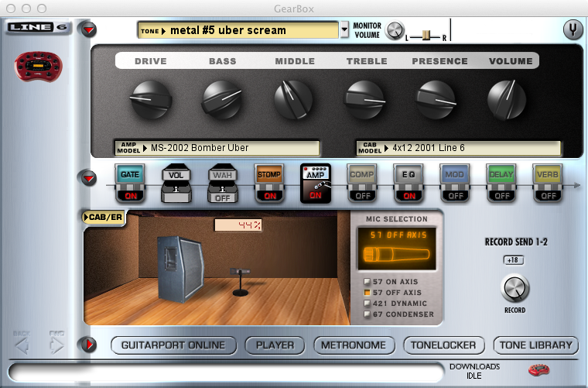
Task: Select the MOD effect pedal
Action: tap(454, 183)
